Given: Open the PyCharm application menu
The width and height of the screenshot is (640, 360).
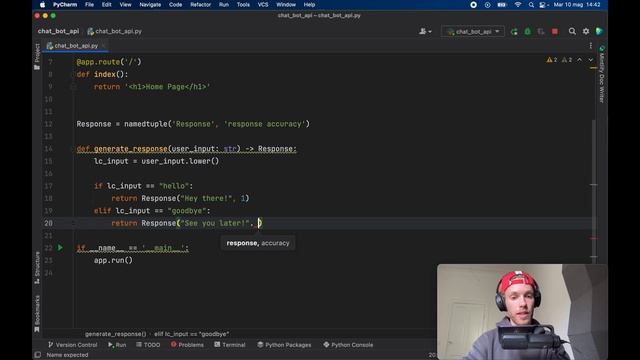Looking at the screenshot, I should pyautogui.click(x=65, y=5).
